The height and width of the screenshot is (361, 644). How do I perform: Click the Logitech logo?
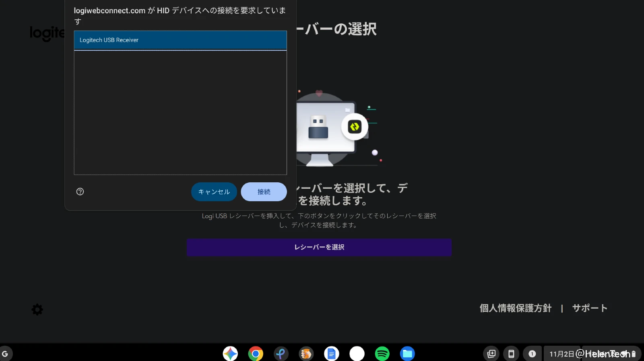[x=47, y=33]
